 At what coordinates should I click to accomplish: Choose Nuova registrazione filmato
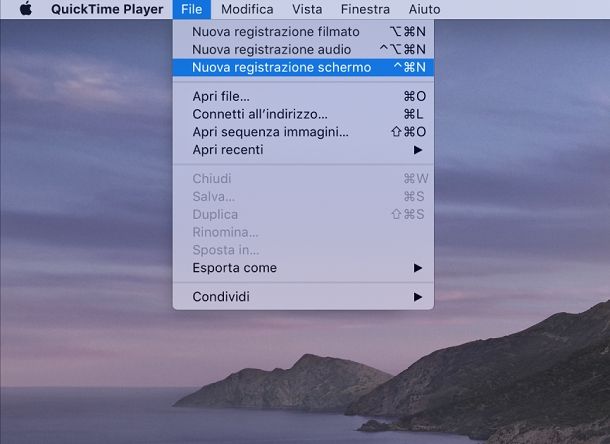(x=303, y=32)
